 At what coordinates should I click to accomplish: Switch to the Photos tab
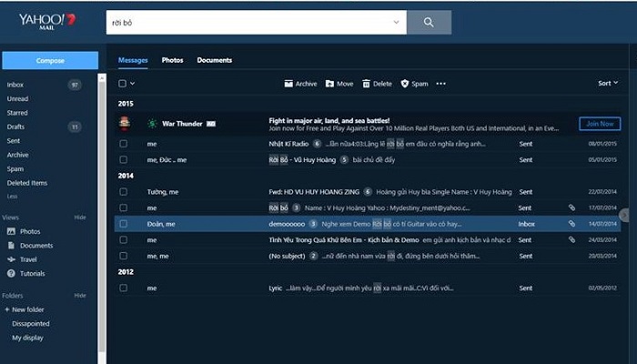click(173, 60)
